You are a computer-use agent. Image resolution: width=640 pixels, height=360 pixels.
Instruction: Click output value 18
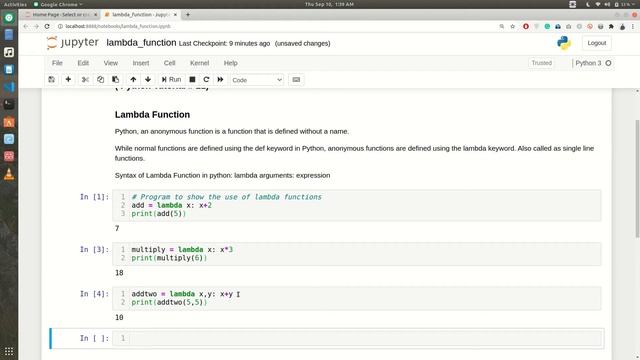pyautogui.click(x=119, y=273)
